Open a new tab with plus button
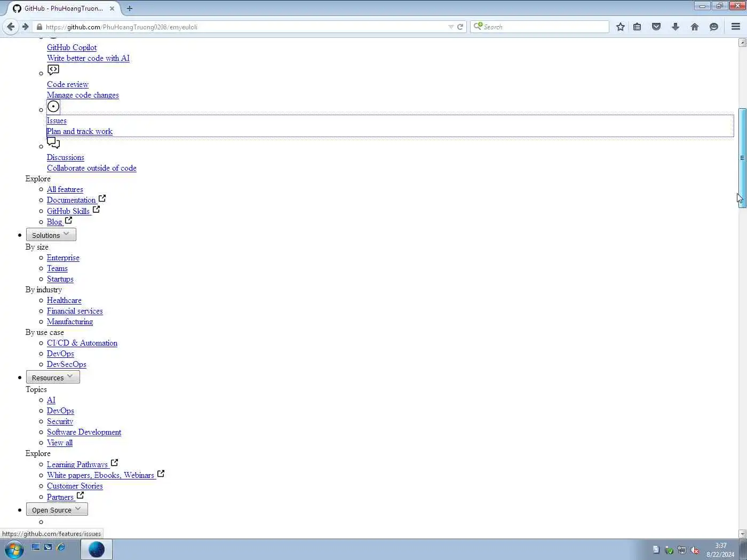747x560 pixels. click(x=129, y=9)
